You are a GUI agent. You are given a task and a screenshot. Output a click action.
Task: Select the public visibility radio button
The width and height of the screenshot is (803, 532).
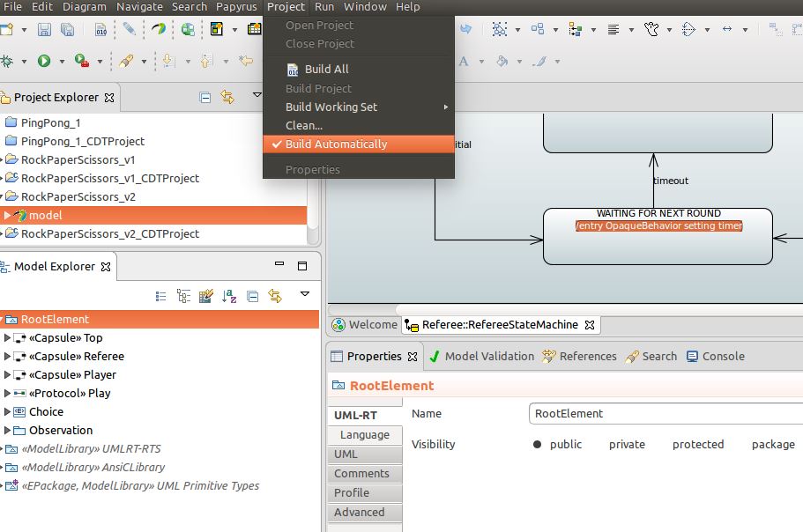(x=537, y=445)
